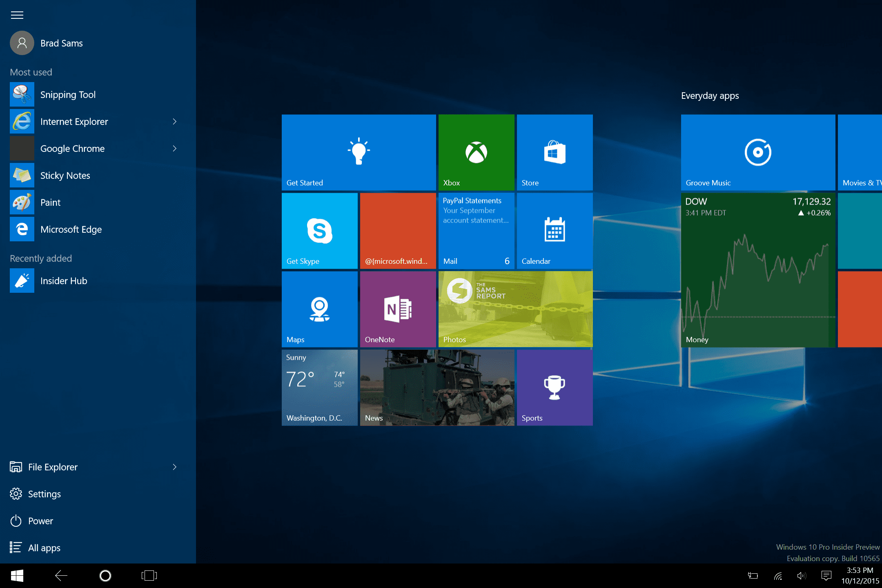Open the Xbox tile
This screenshot has width=882, height=588.
click(x=476, y=152)
